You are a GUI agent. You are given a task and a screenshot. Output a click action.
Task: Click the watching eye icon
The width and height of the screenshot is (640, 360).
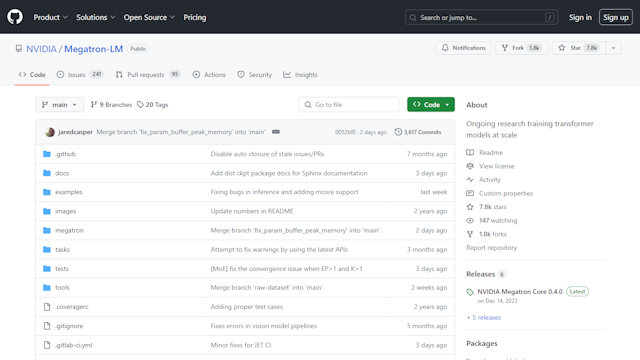[x=470, y=220]
